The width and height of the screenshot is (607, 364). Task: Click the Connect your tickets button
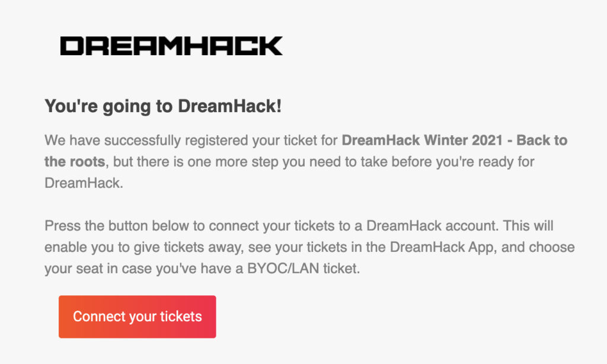click(138, 317)
